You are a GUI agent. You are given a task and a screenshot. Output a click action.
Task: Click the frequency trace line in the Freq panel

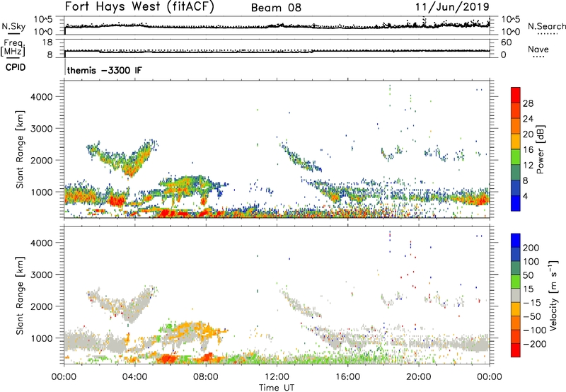[x=277, y=52]
